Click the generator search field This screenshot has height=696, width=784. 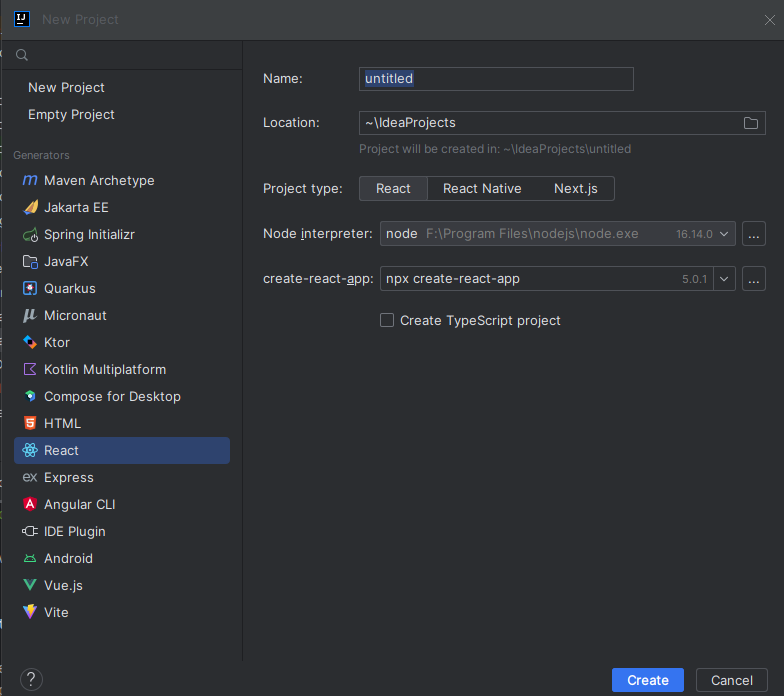pyautogui.click(x=122, y=54)
